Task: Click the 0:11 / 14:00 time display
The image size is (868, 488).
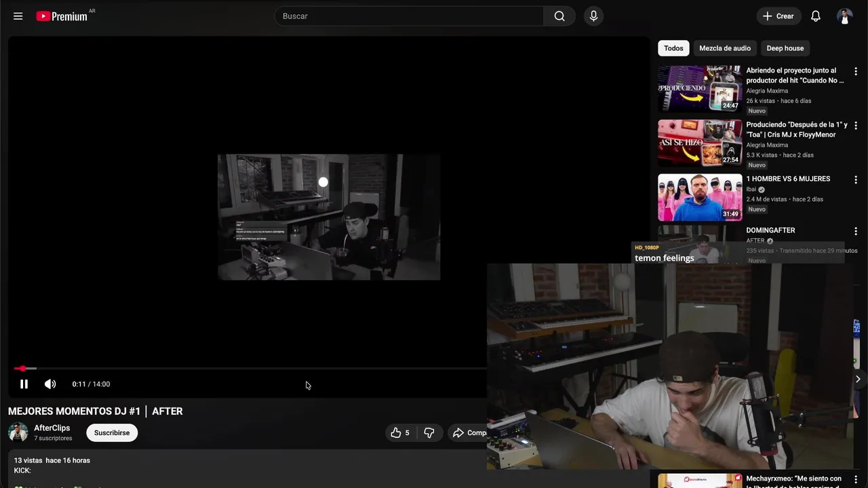Action: coord(91,384)
